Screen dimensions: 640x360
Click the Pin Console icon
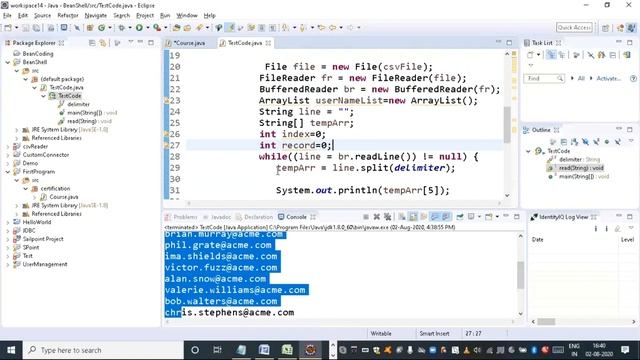(460, 217)
